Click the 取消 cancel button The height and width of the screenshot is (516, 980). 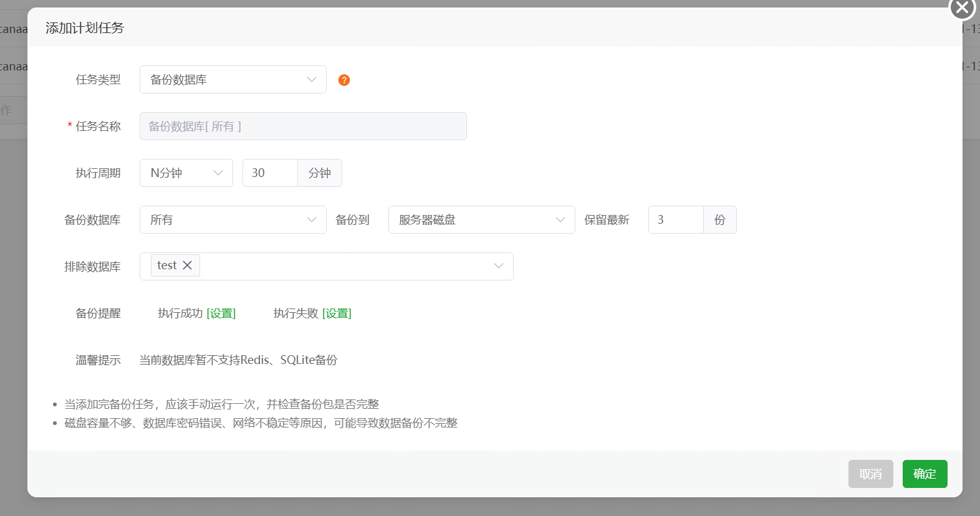tap(871, 474)
